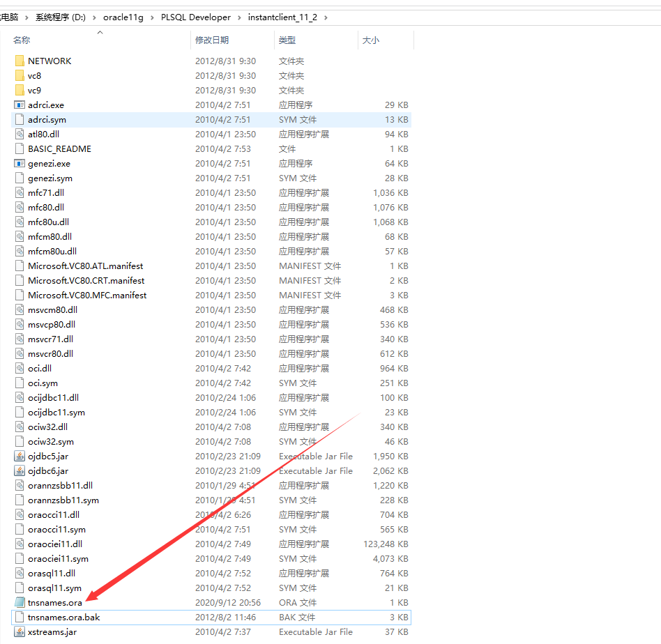The width and height of the screenshot is (661, 644).
Task: Select the file name oraociei11.sym
Action: (x=58, y=559)
